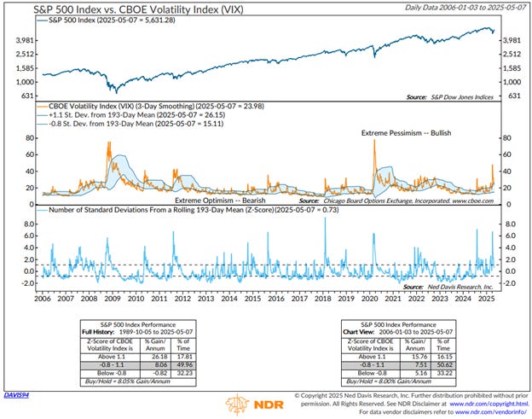The image size is (532, 419).
Task: Click the "Daily Data 2006-01-03 to 2025-05-07" date range label
Action: (x=465, y=8)
